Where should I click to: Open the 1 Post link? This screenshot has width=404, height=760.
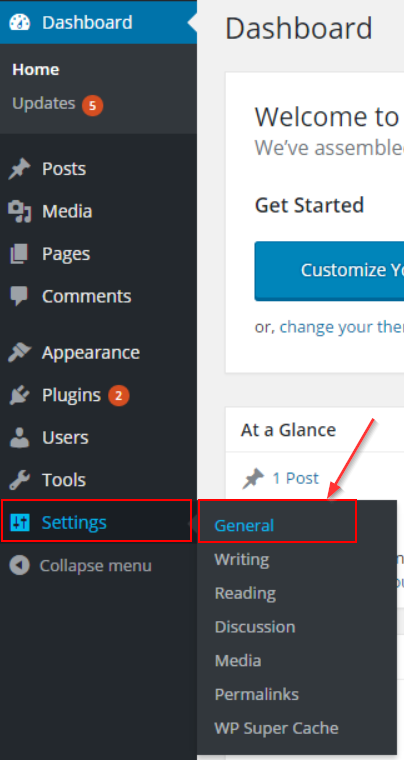tap(295, 478)
